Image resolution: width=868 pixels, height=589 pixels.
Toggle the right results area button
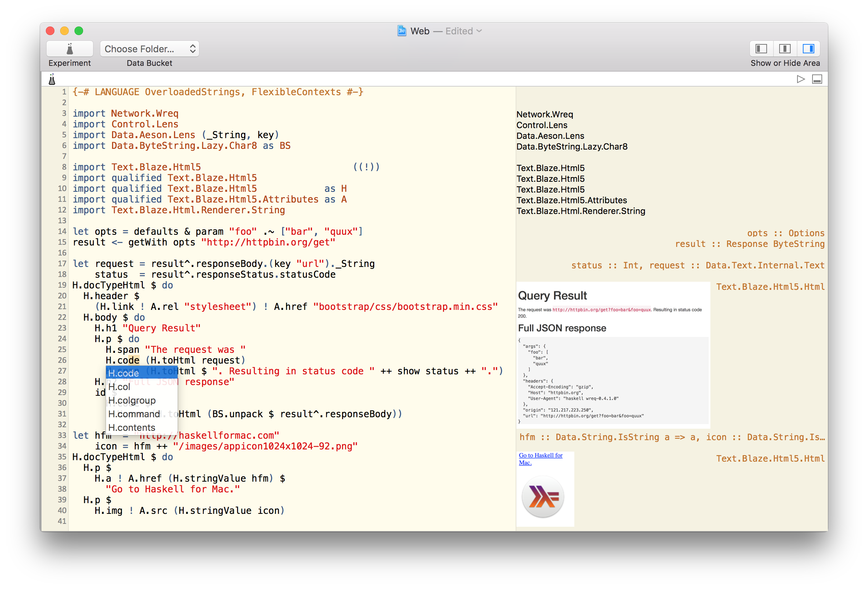[x=808, y=49]
